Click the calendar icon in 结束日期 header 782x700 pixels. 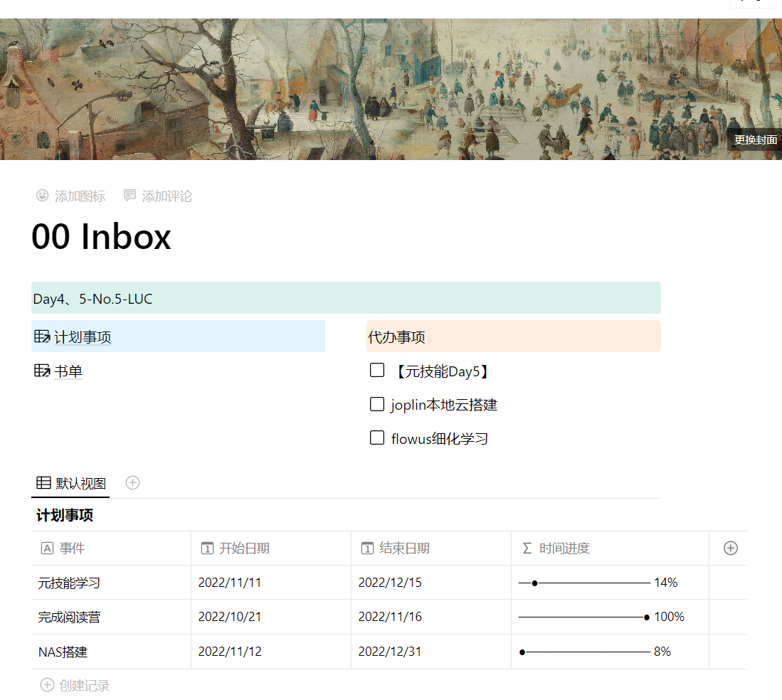[x=367, y=548]
